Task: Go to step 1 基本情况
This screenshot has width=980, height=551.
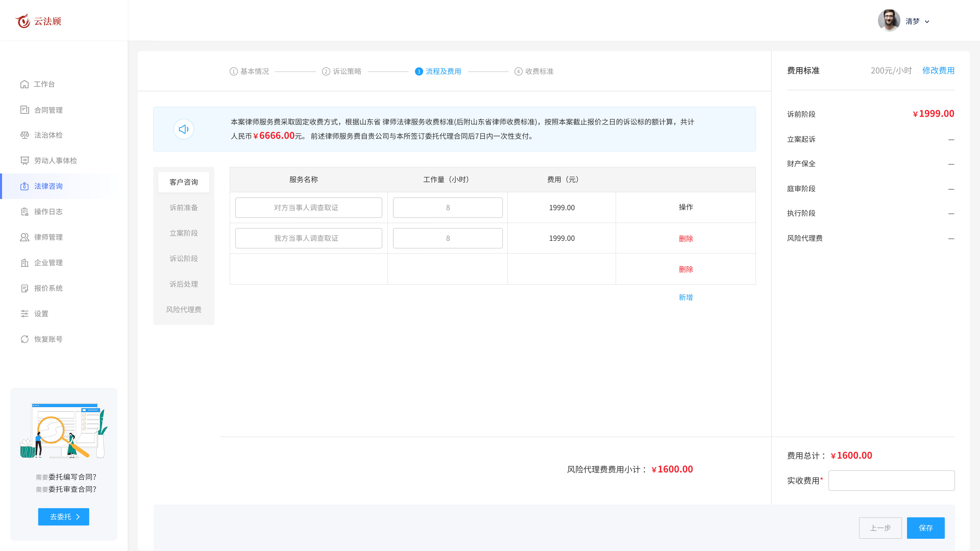Action: click(x=249, y=71)
